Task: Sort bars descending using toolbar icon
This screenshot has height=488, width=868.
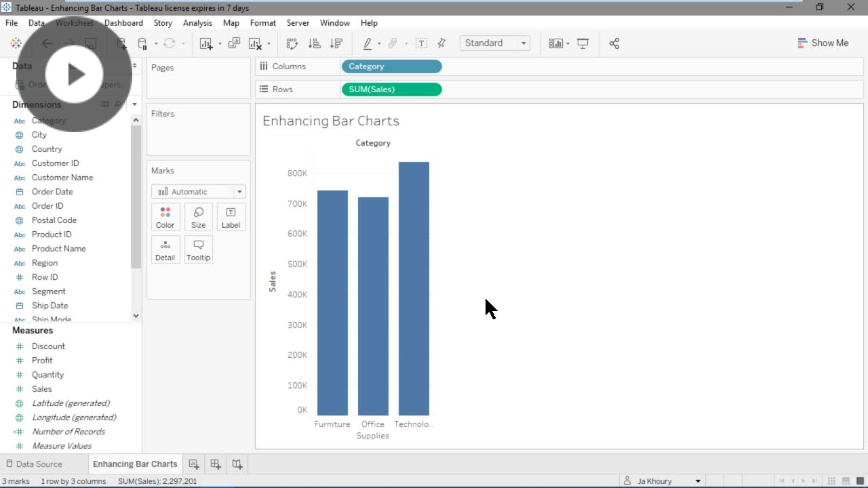Action: click(336, 43)
